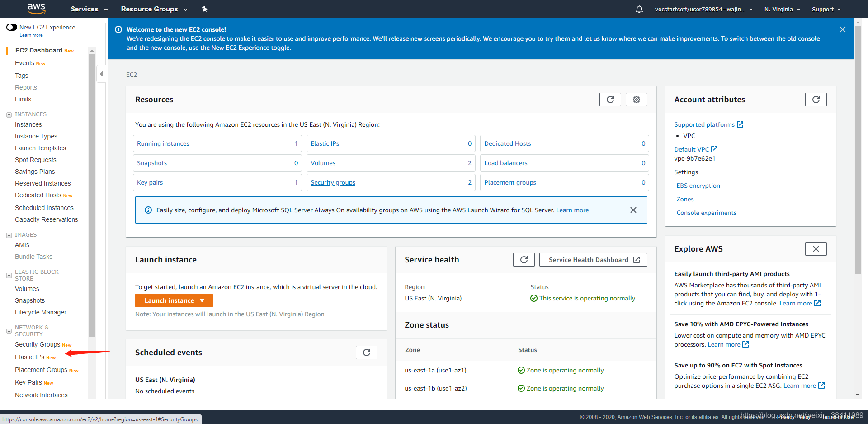Click Security groups resource link
Viewport: 868px width, 424px height.
click(x=333, y=182)
